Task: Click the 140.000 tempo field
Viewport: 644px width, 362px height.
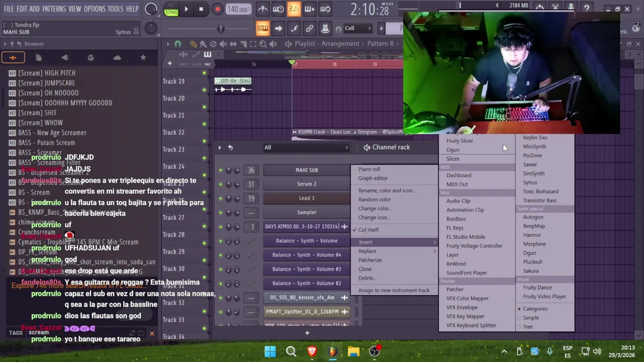Action: point(237,10)
